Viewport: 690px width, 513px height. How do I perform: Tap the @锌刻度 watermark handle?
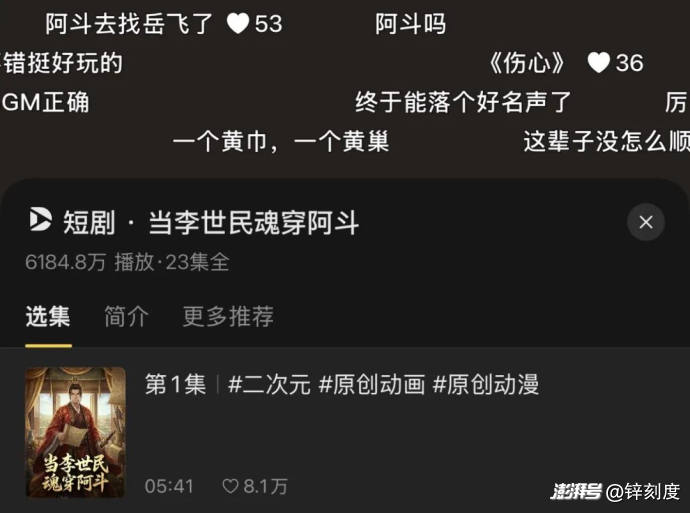coord(643,491)
